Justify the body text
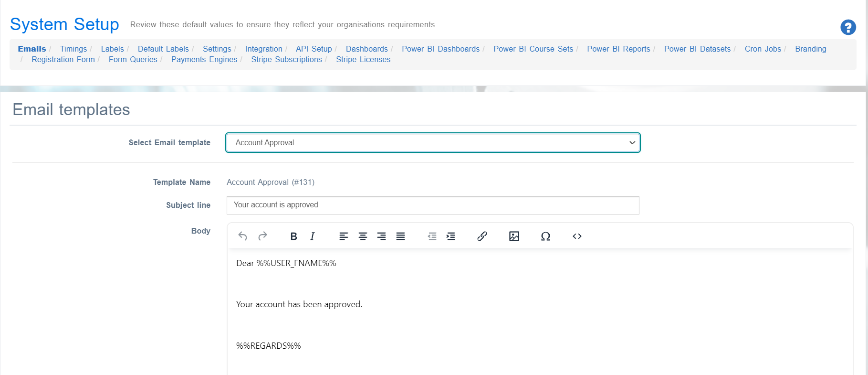The height and width of the screenshot is (375, 868). point(401,236)
